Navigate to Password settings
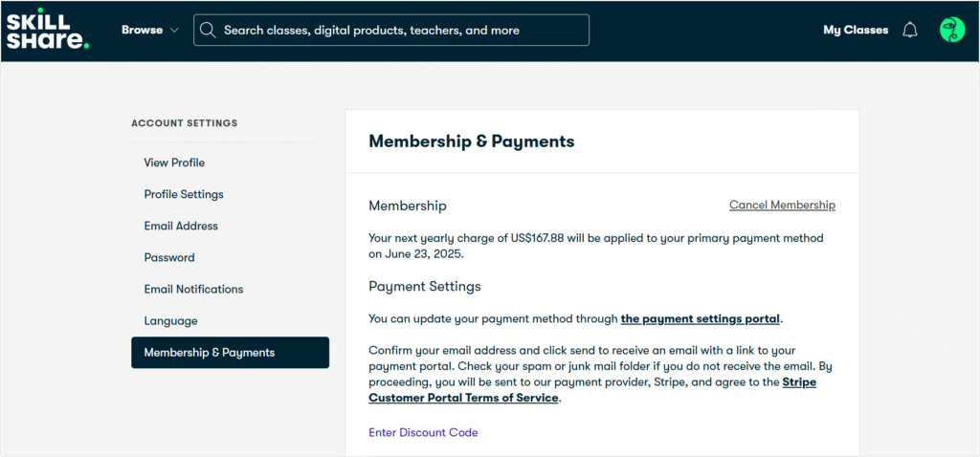980x457 pixels. pos(169,257)
